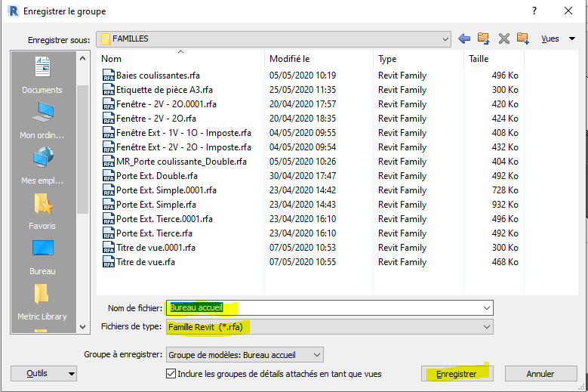Image resolution: width=588 pixels, height=392 pixels.
Task: Select file Porte Ext. Tierce.0001.rfa
Action: tap(165, 219)
